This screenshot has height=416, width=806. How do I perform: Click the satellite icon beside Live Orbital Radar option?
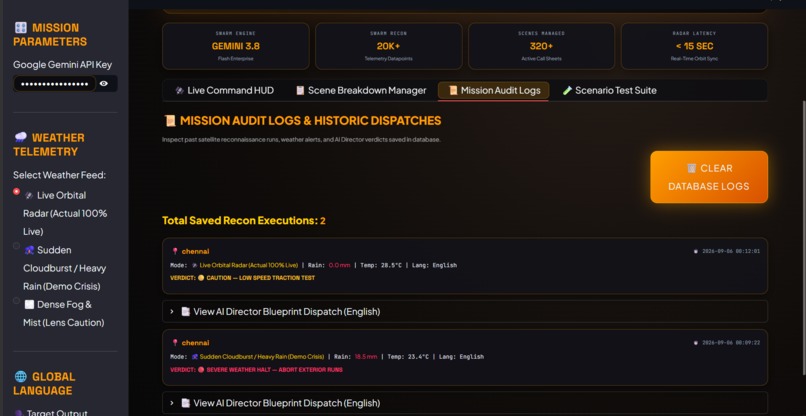click(x=29, y=195)
